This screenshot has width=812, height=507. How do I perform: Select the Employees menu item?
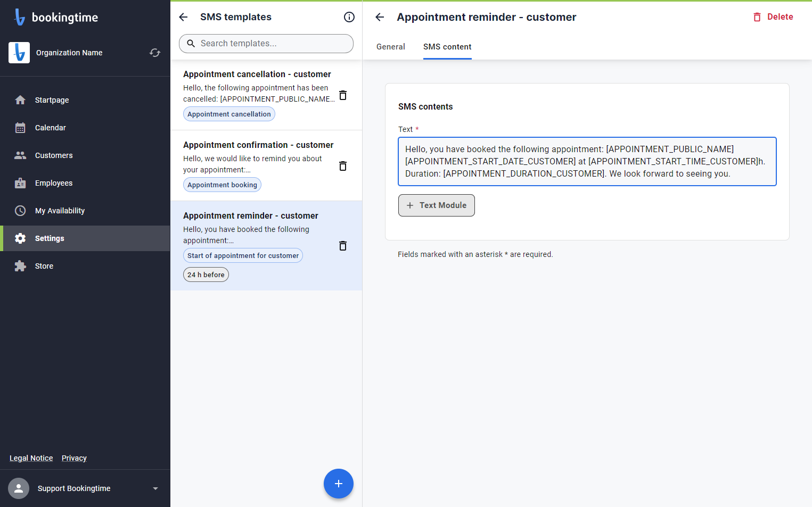[85, 183]
